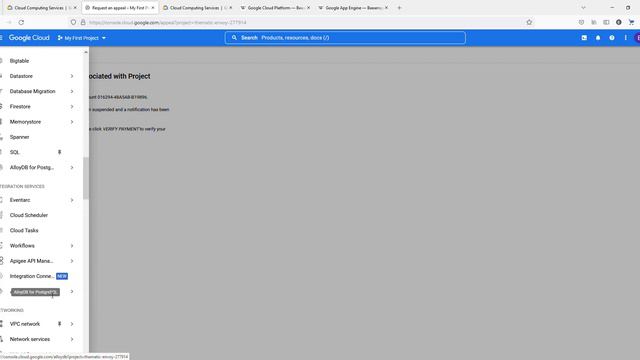Open Database Migration menu item
The height and width of the screenshot is (360, 640).
(32, 91)
